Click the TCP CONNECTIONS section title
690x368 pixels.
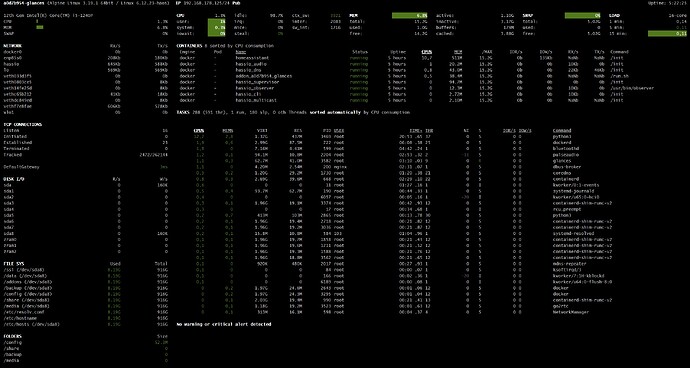22,124
